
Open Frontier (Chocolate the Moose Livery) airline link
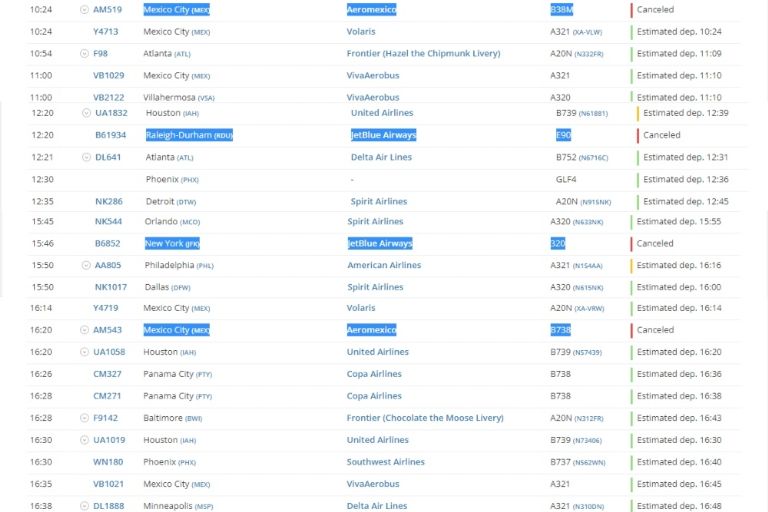425,418
